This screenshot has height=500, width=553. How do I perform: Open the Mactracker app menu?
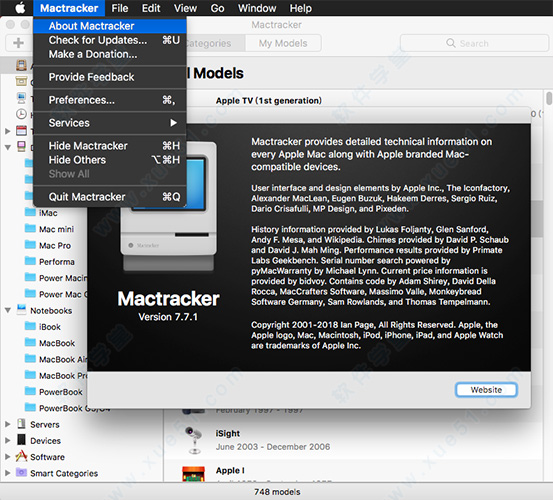point(69,8)
